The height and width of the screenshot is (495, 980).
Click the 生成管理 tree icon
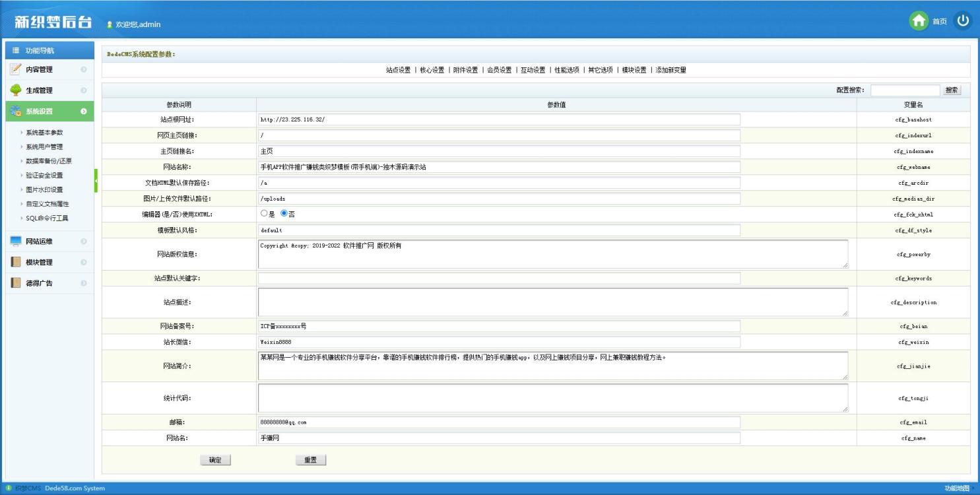tap(16, 90)
